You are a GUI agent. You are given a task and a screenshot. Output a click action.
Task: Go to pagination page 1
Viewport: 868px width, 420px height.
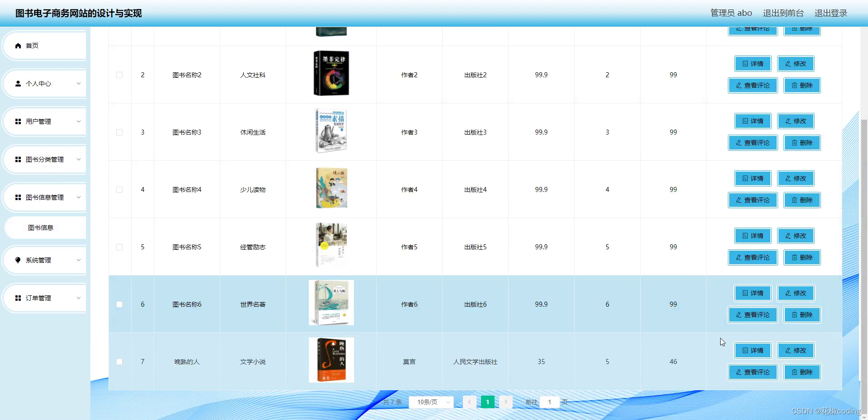(x=487, y=402)
